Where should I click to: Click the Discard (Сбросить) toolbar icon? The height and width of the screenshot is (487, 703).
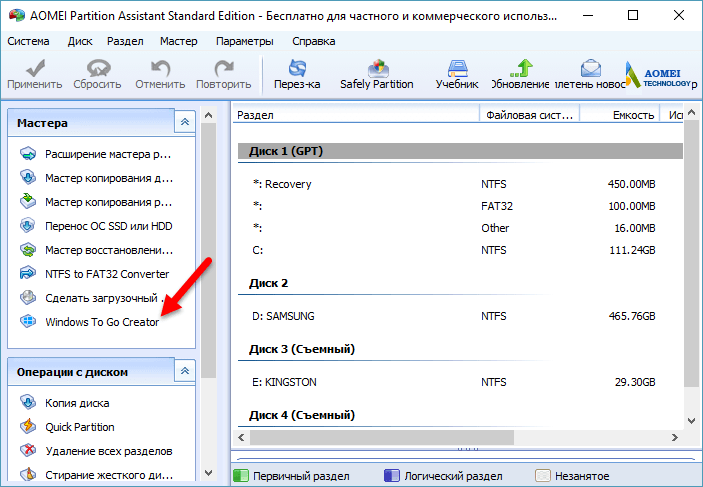tap(98, 68)
